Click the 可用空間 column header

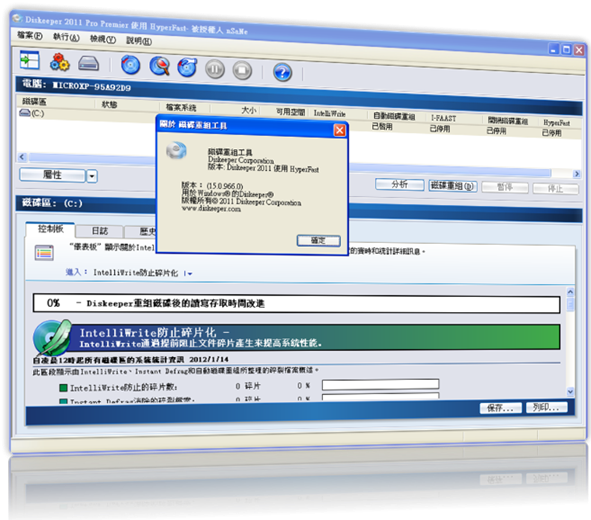click(x=290, y=112)
